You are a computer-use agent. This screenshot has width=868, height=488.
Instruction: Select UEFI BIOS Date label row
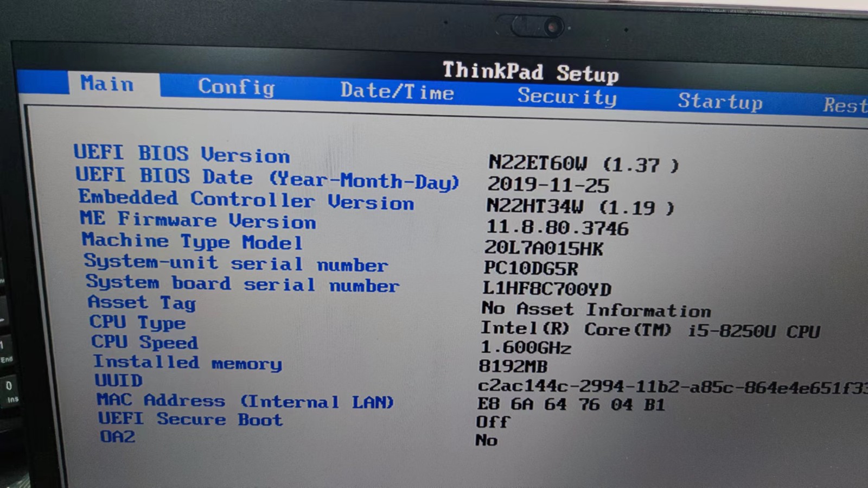(267, 178)
